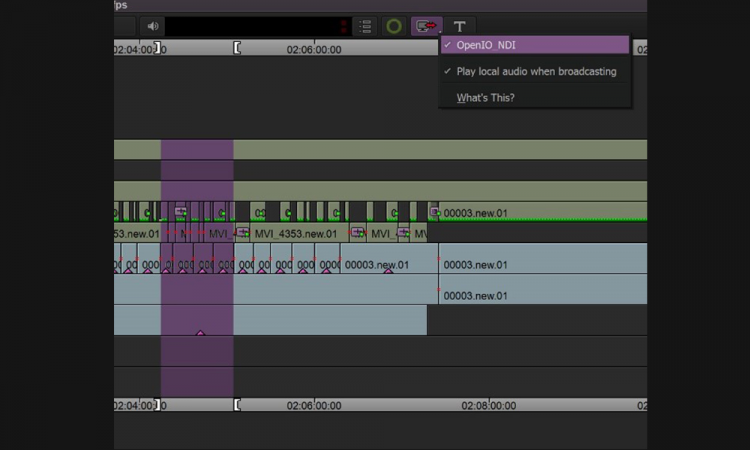This screenshot has height=450, width=750.
Task: Click the green ring toolbar icon
Action: tap(394, 26)
